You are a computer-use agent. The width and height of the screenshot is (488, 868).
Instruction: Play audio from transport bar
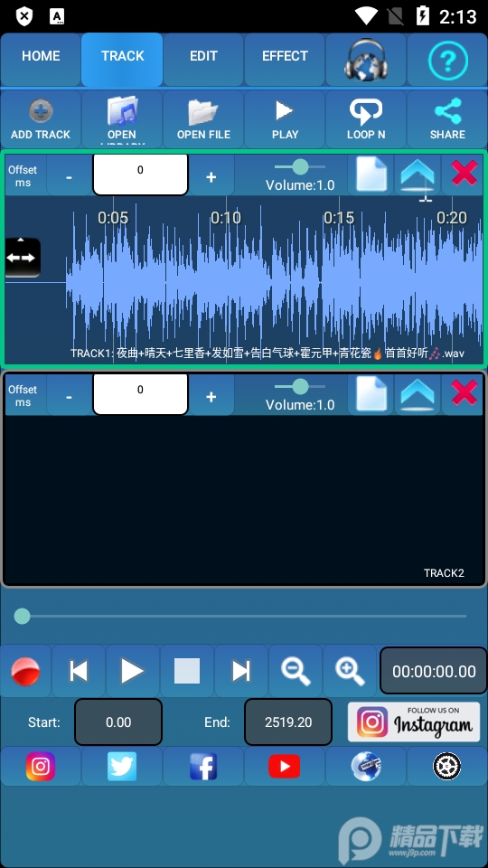(x=132, y=671)
